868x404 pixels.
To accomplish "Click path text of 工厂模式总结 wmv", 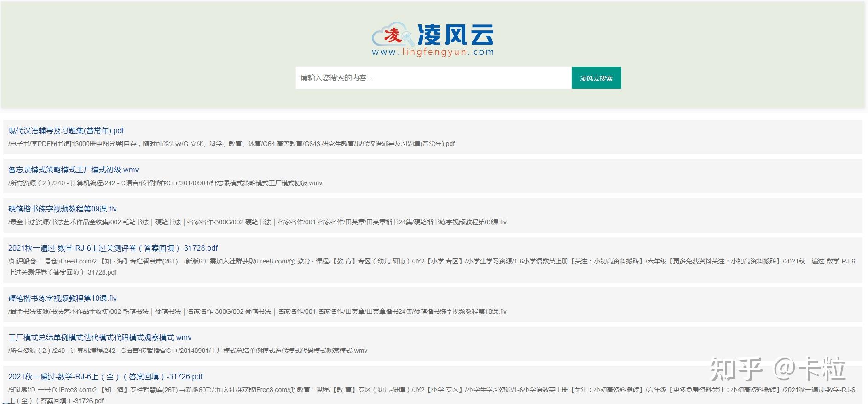I will click(x=188, y=351).
